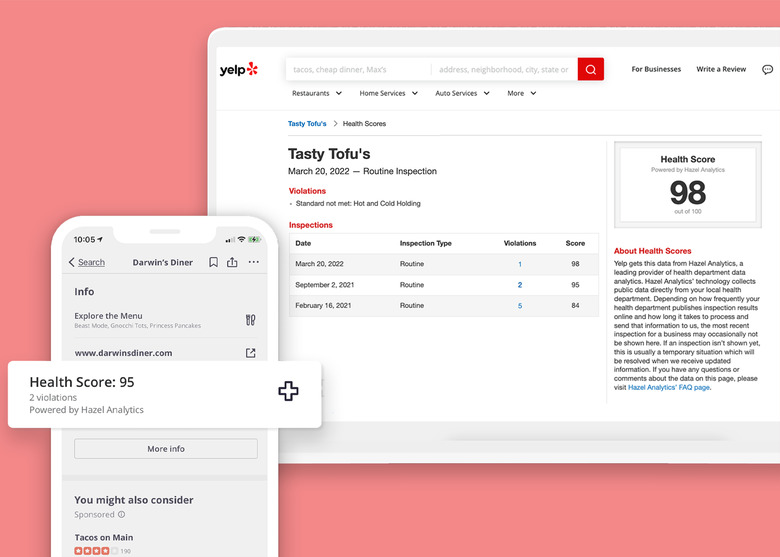780x557 pixels.
Task: Click 'Standard not met: Hot and Cold Holding'
Action: [358, 203]
